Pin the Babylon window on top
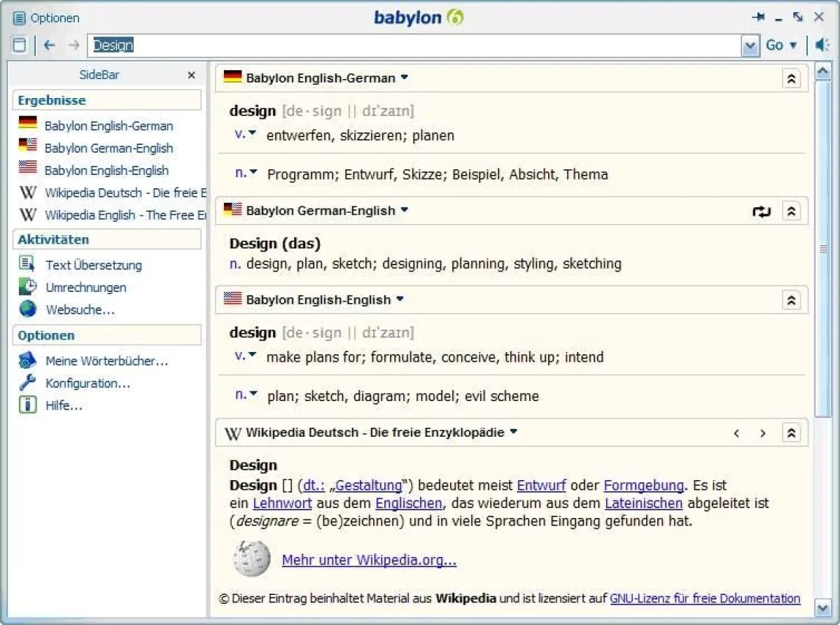Screen dimensions: 840x625 [759, 16]
